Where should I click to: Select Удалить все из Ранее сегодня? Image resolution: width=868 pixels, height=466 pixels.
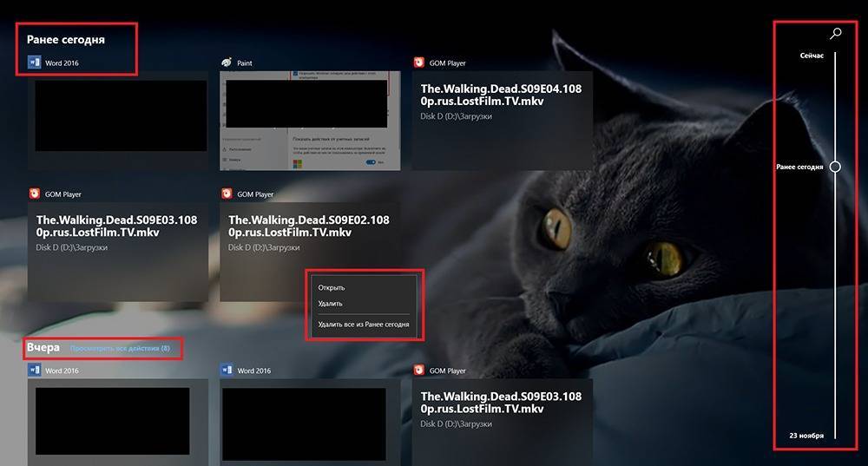tap(363, 325)
